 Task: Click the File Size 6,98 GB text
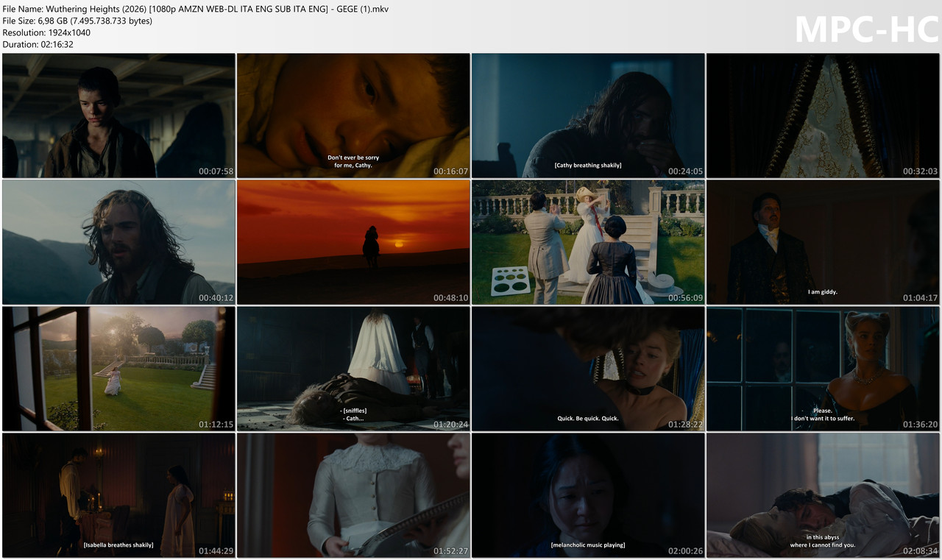(x=77, y=21)
